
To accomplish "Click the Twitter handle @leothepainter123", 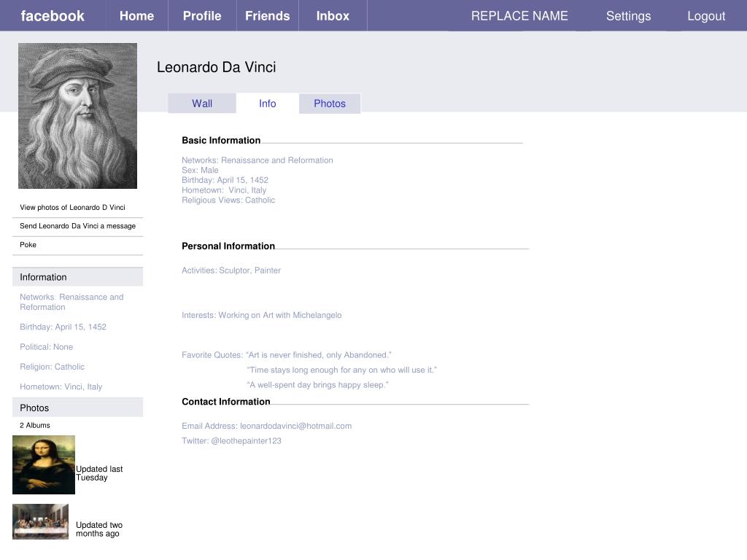I will click(246, 440).
